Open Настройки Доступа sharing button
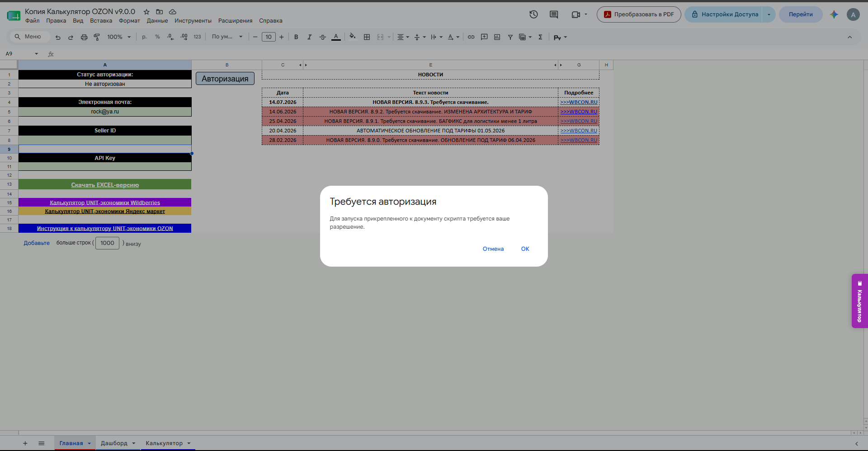The width and height of the screenshot is (868, 451). [724, 14]
